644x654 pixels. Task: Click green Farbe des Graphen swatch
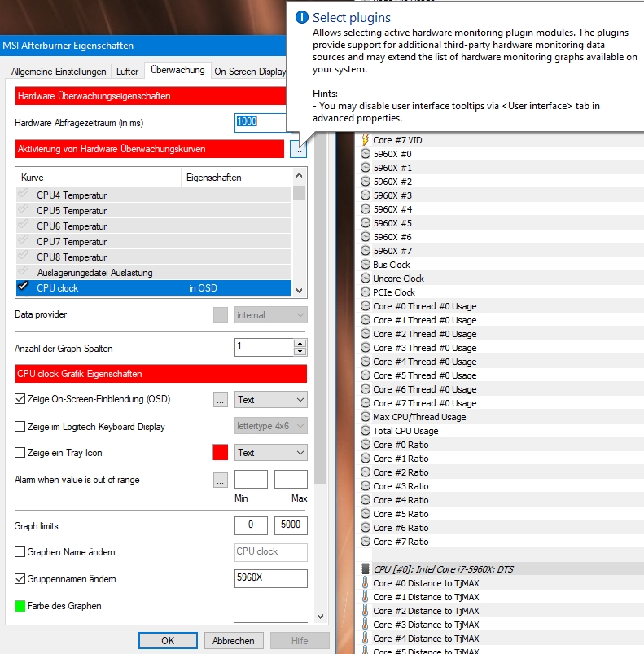[20, 606]
